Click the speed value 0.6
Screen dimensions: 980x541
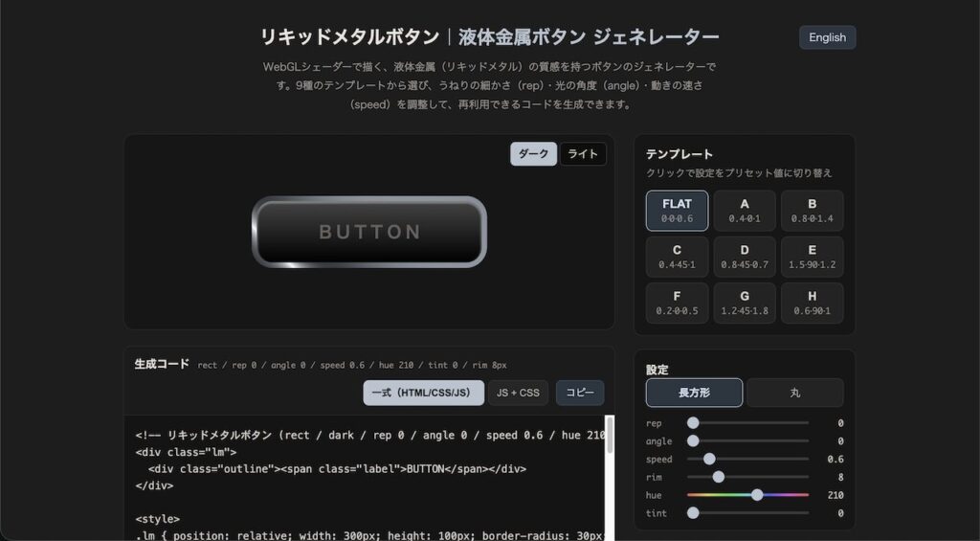[x=835, y=459]
